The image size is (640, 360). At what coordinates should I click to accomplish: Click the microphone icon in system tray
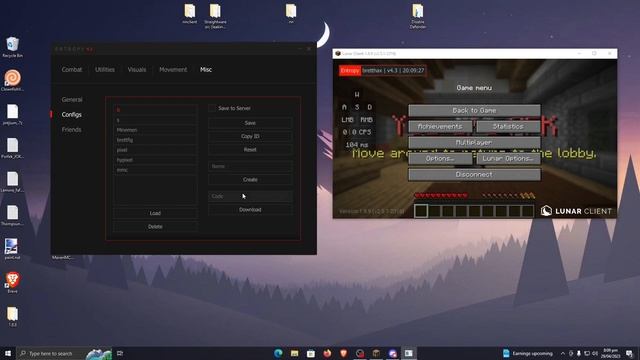[x=579, y=353]
